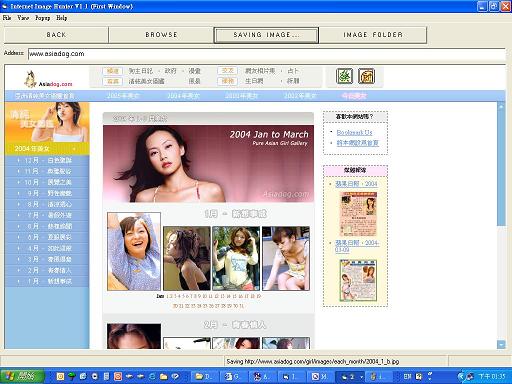
Task: Click the green square icon in page header
Action: [x=345, y=76]
